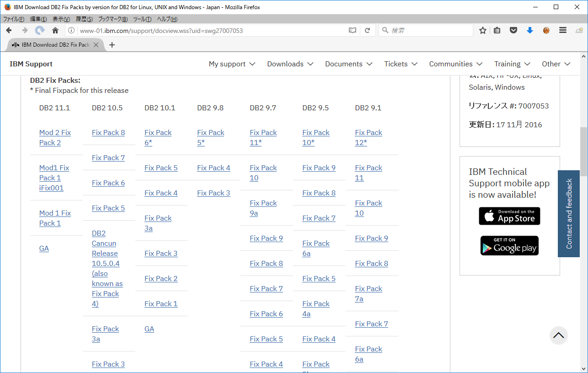The height and width of the screenshot is (373, 588).
Task: Open the 編集 menu
Action: click(x=38, y=19)
